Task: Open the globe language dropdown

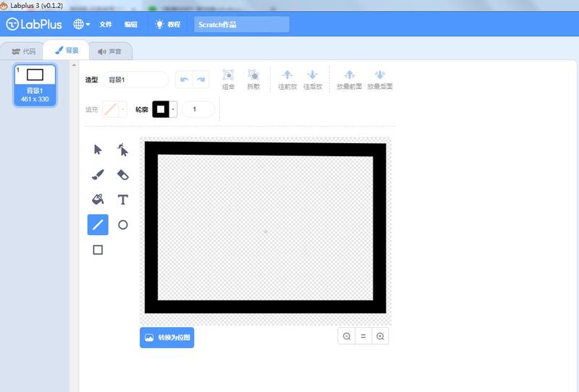Action: pos(81,24)
